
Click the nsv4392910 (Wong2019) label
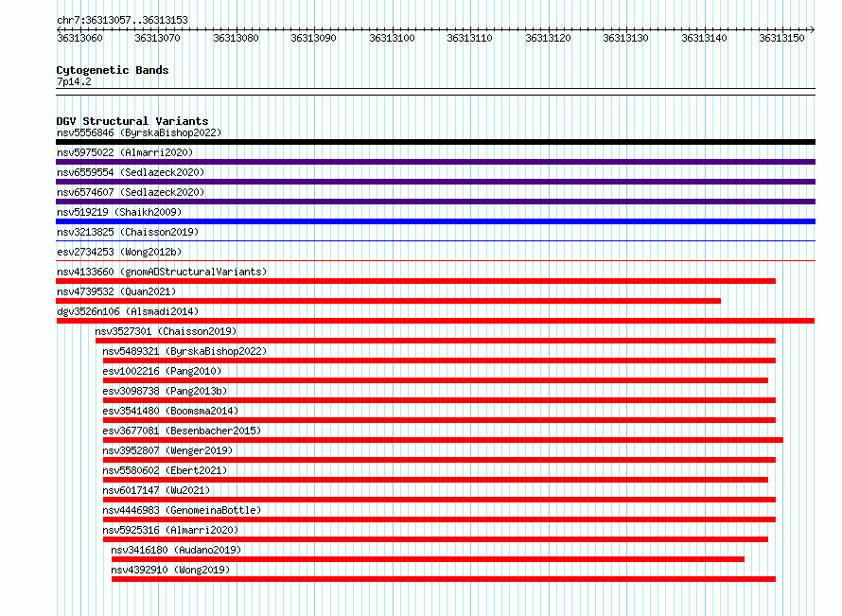pos(170,570)
